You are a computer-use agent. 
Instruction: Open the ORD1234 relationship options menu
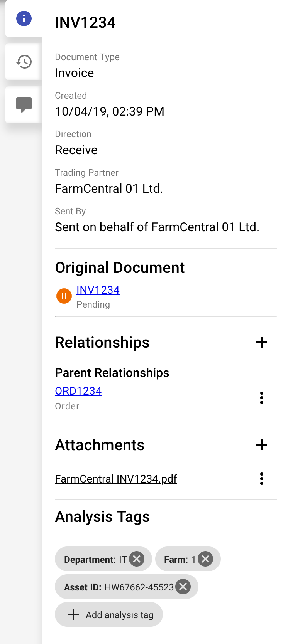[262, 398]
